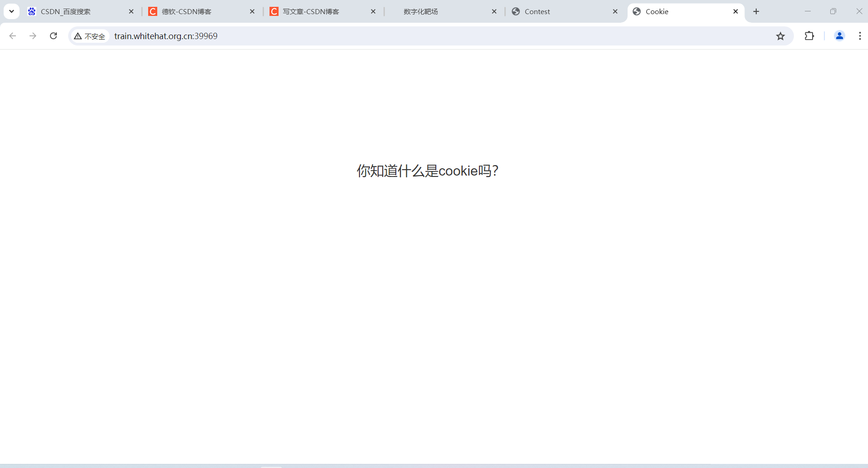This screenshot has width=868, height=468.
Task: Go back to previous page
Action: tap(13, 36)
